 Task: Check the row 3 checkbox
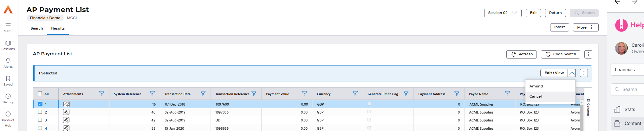pyautogui.click(x=40, y=120)
